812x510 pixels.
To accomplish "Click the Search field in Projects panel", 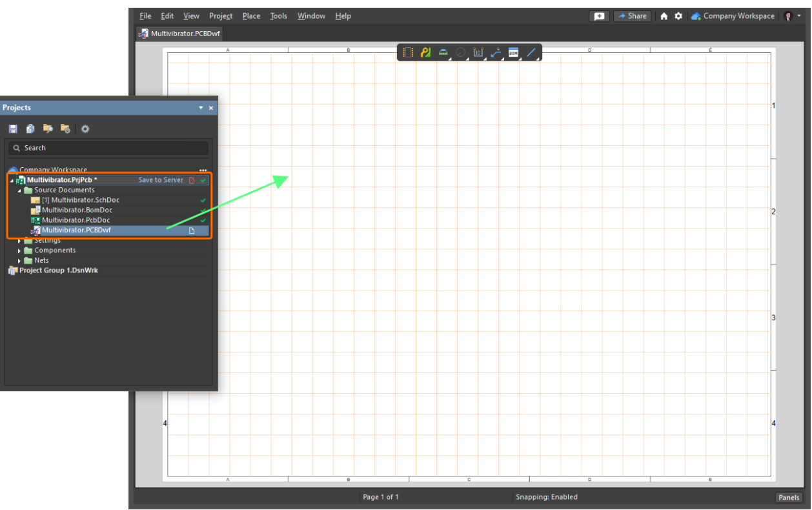I will 108,148.
